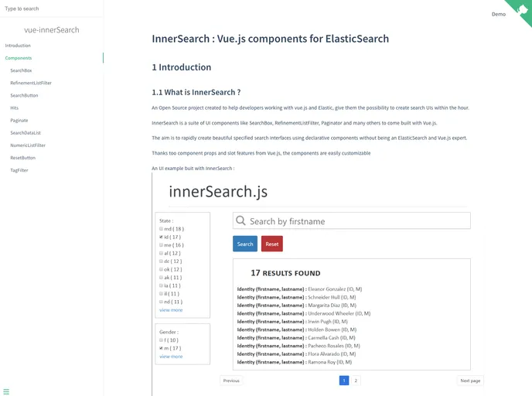
Task: Go to Next page of results
Action: click(x=470, y=381)
